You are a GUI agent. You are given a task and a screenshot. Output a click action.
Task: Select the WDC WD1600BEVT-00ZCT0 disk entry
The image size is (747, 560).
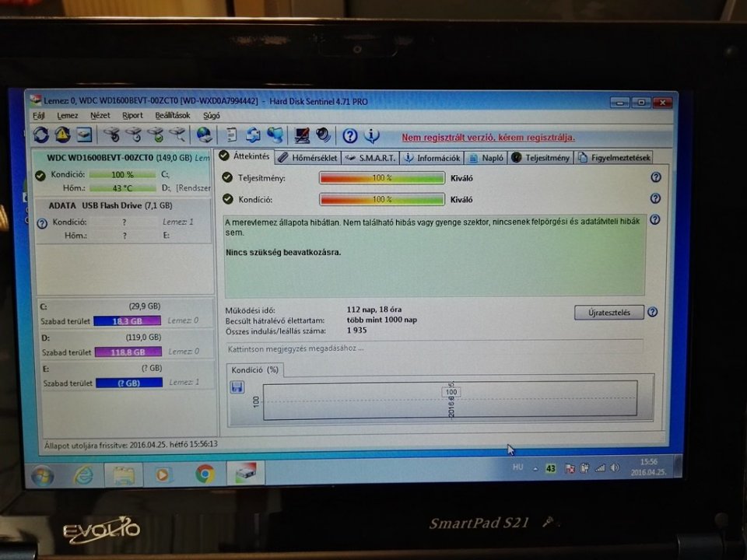click(122, 172)
